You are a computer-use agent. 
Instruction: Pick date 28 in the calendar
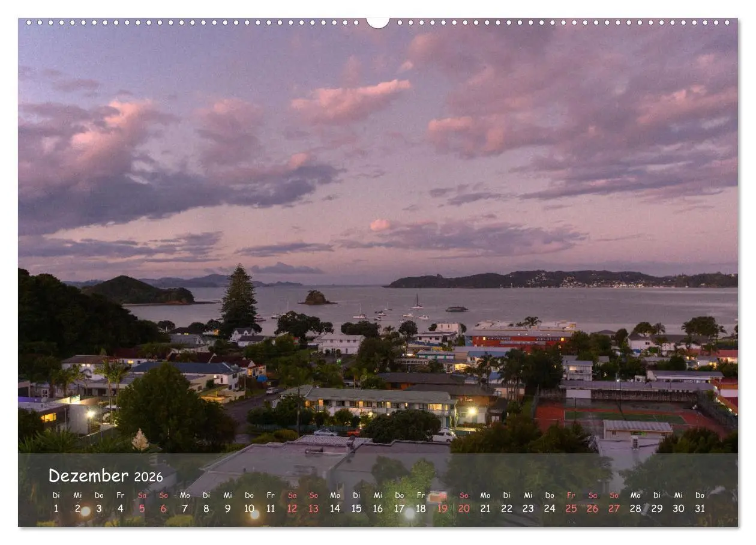635,508
